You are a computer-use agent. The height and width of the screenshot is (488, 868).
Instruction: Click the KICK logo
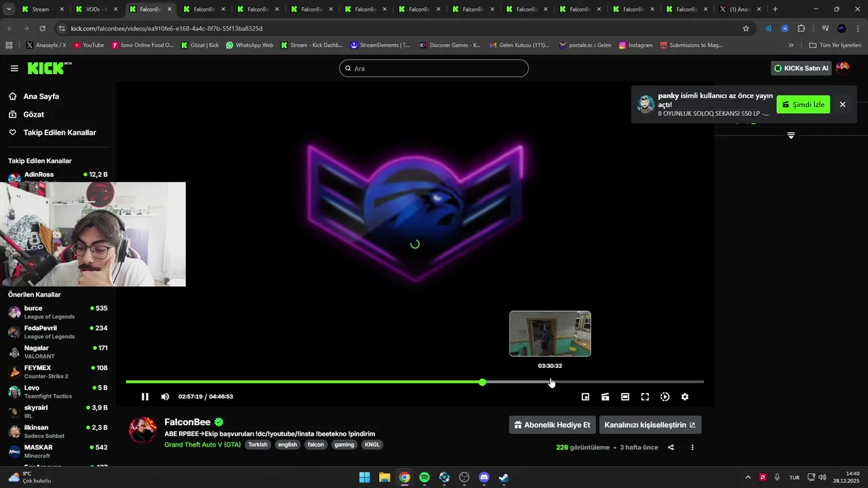tap(49, 68)
